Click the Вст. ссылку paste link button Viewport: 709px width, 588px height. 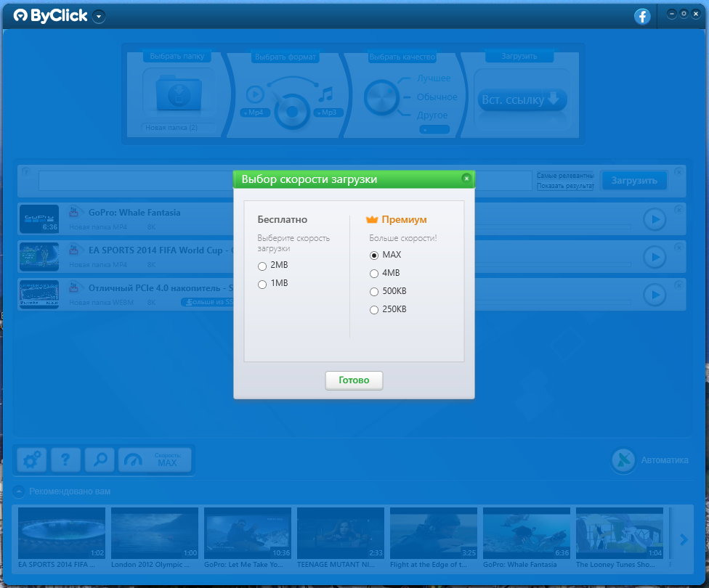[522, 100]
